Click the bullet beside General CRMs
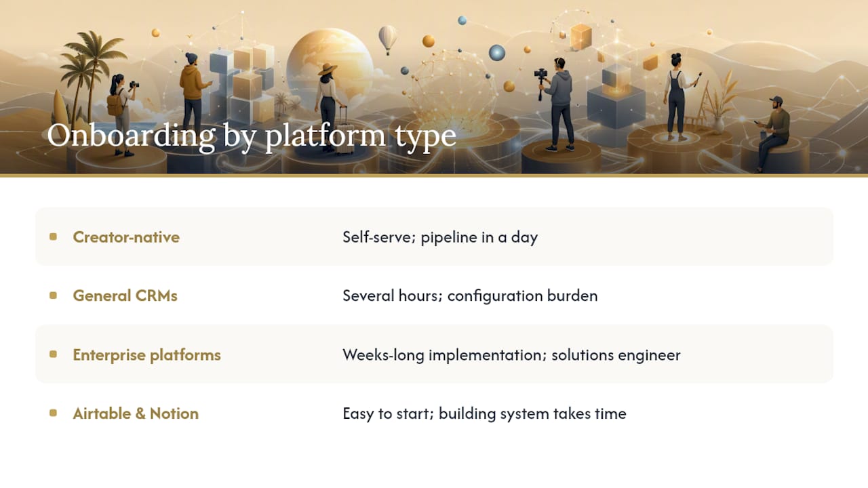The width and height of the screenshot is (868, 488). click(53, 296)
